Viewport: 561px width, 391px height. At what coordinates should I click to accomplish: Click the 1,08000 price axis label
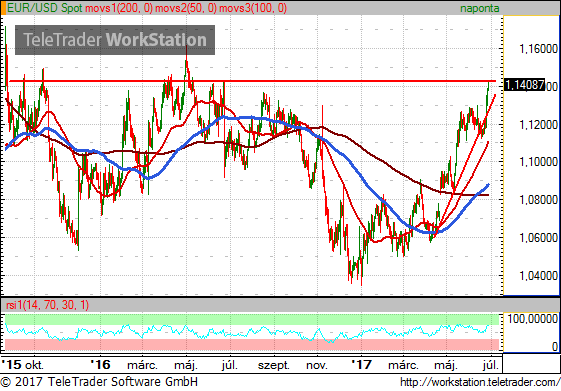538,200
